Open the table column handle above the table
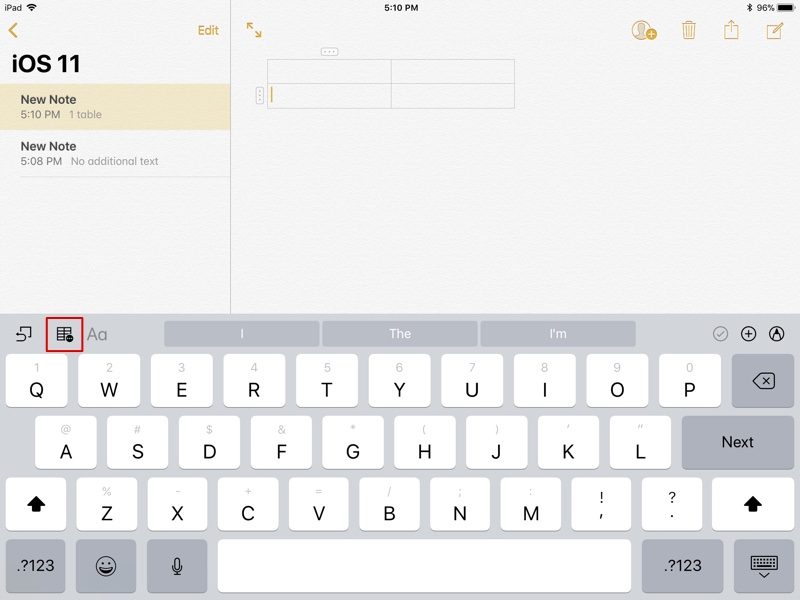 click(329, 51)
